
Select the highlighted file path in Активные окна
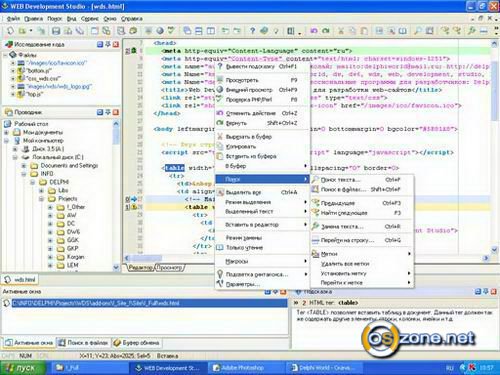pyautogui.click(x=150, y=303)
